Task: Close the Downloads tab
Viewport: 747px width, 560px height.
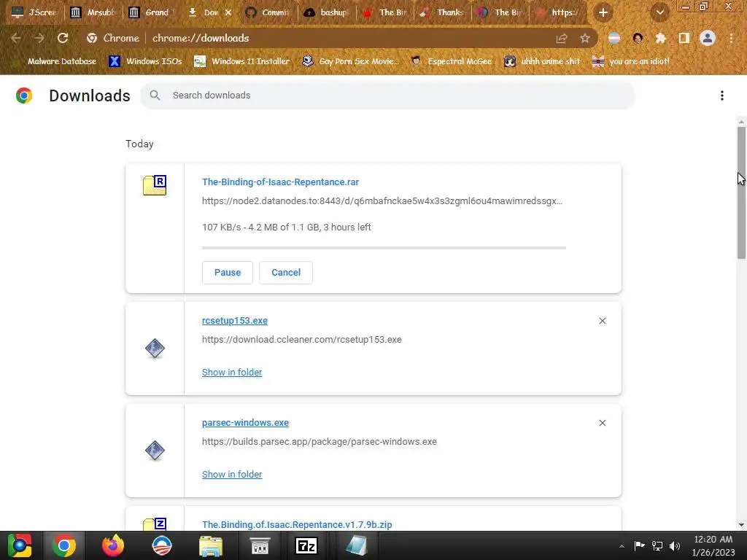Action: 228,12
